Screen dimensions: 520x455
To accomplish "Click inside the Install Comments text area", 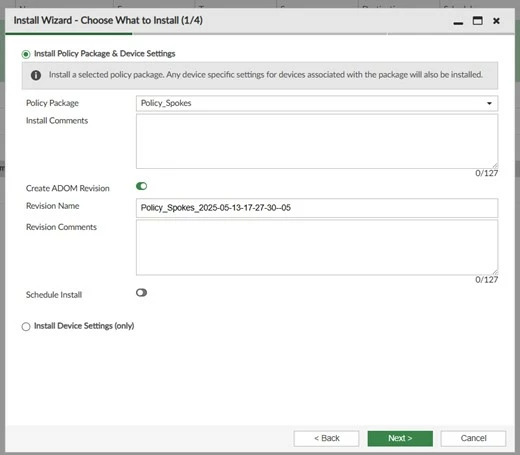I will [x=317, y=141].
